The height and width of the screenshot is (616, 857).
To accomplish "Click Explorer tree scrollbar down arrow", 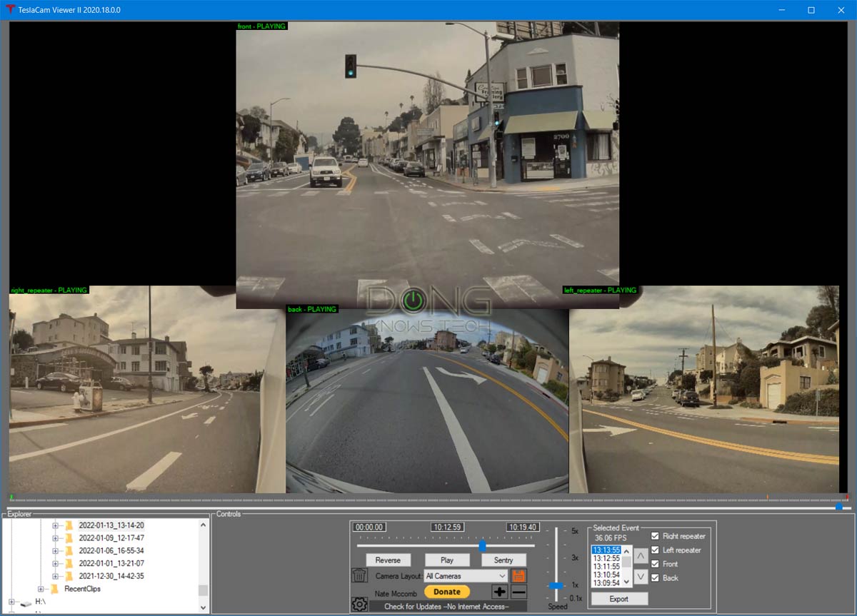I will pyautogui.click(x=203, y=607).
